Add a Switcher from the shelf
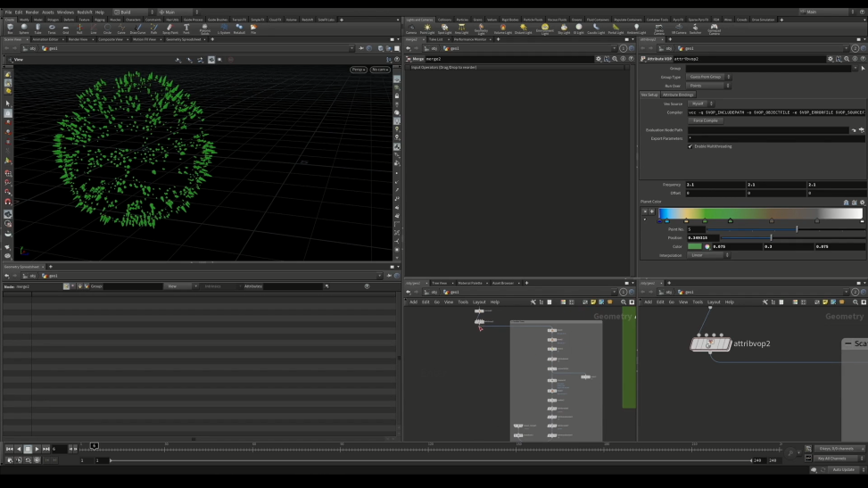The image size is (868, 488). (695, 29)
